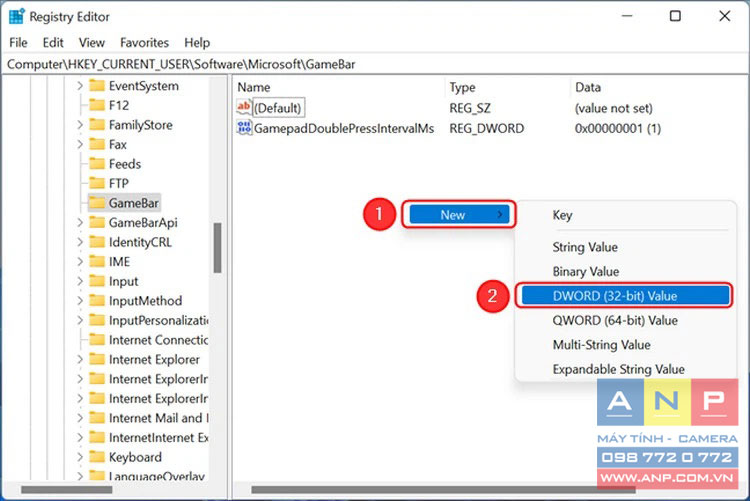Expand the InputMethod key
The image size is (750, 501).
[x=80, y=301]
